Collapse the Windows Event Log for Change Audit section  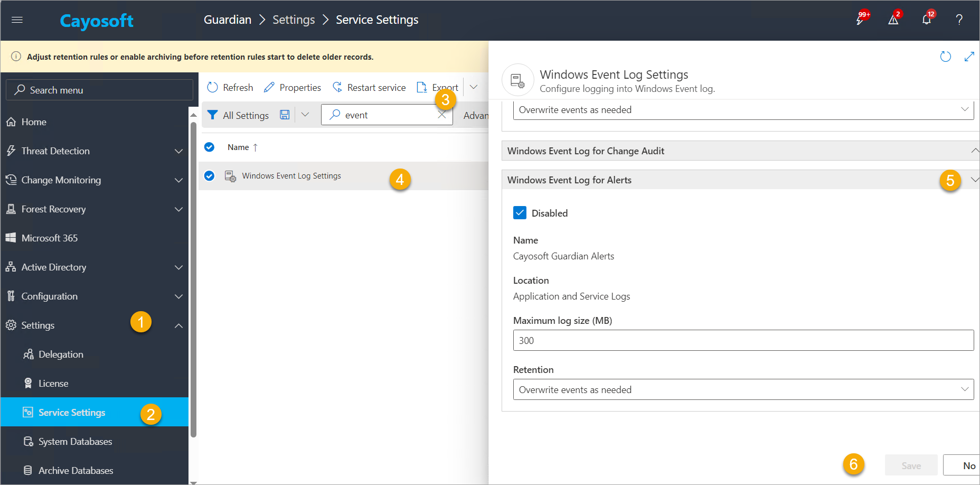974,151
